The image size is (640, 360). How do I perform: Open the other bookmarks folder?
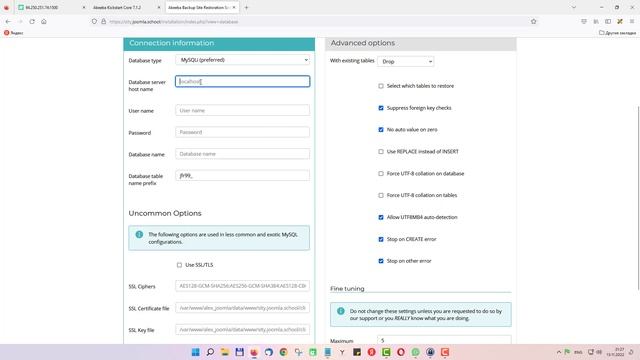point(617,33)
